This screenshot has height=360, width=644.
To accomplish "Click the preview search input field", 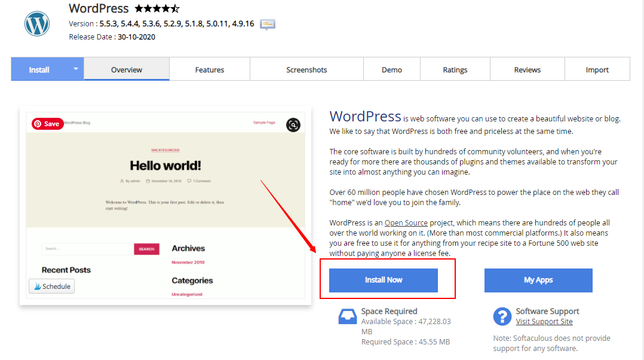I will pos(87,249).
